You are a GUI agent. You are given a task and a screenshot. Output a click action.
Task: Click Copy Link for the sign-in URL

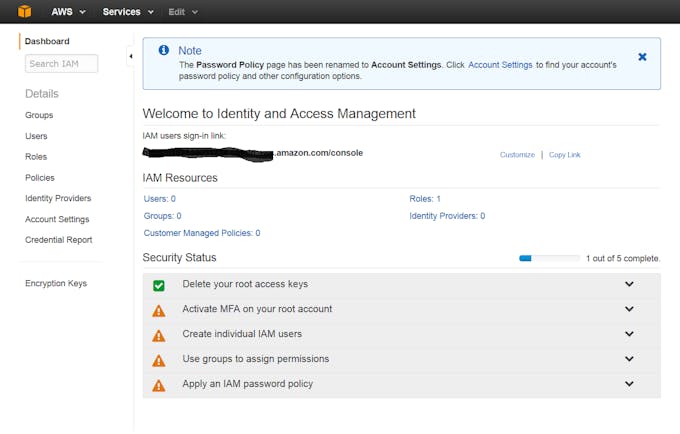pyautogui.click(x=564, y=155)
